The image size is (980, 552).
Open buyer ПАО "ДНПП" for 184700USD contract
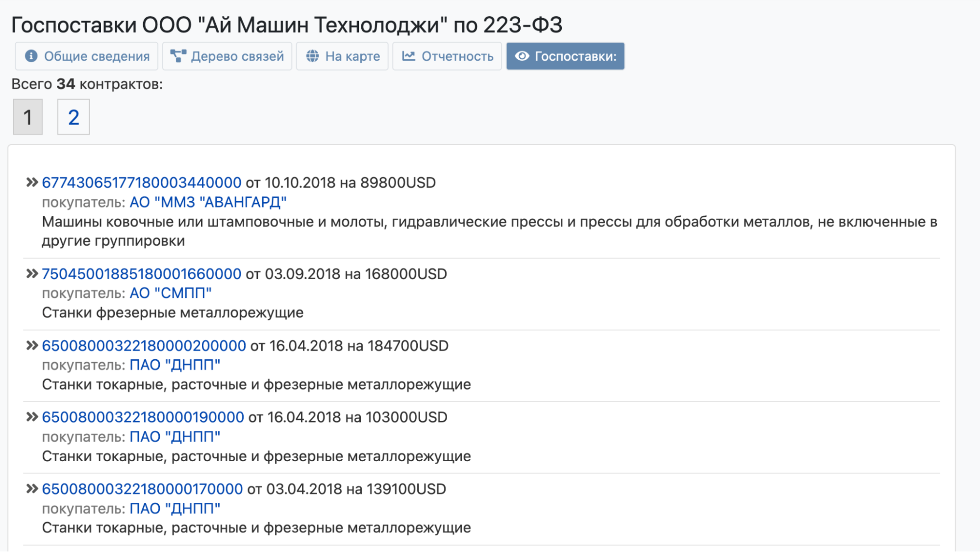[175, 365]
